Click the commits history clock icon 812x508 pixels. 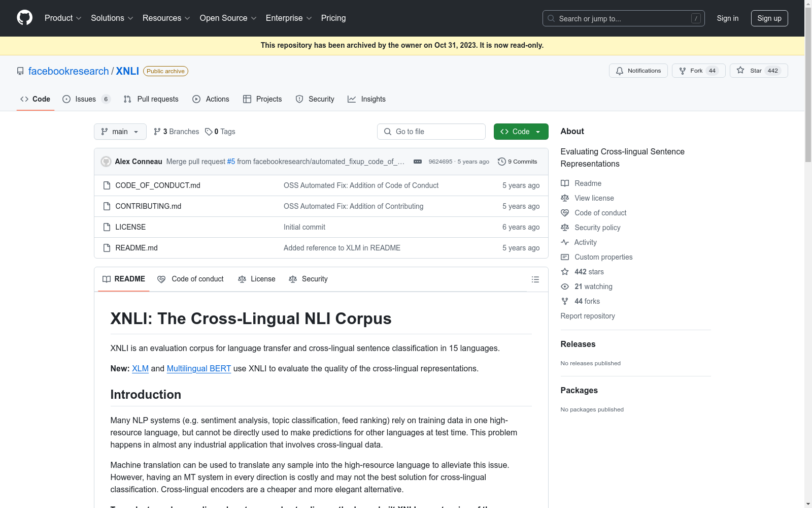click(501, 162)
